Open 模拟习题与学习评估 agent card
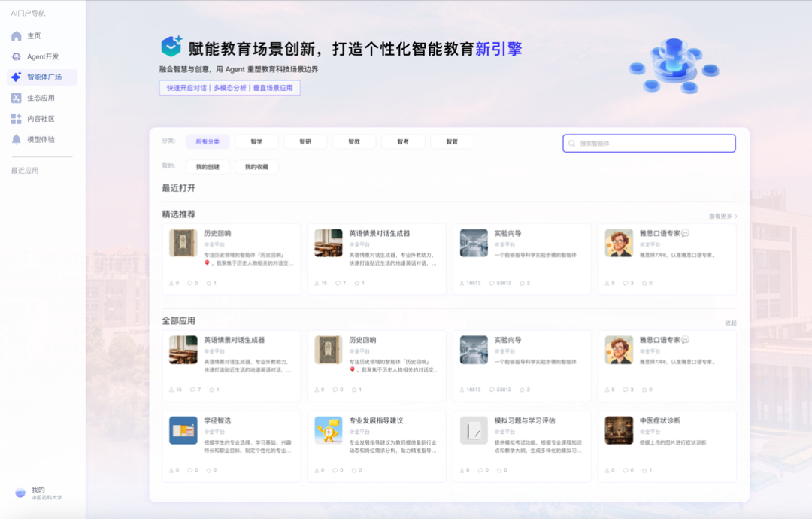Image resolution: width=812 pixels, height=519 pixels. pos(522,447)
